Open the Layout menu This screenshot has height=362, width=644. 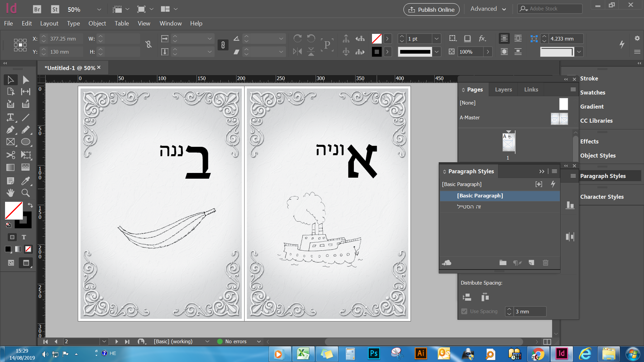pos(49,23)
